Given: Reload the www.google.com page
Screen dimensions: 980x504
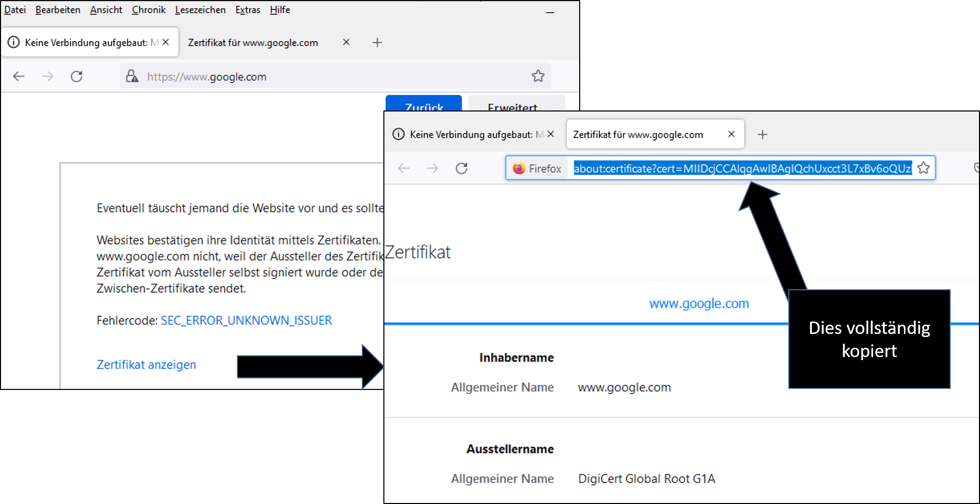Looking at the screenshot, I should [x=77, y=77].
